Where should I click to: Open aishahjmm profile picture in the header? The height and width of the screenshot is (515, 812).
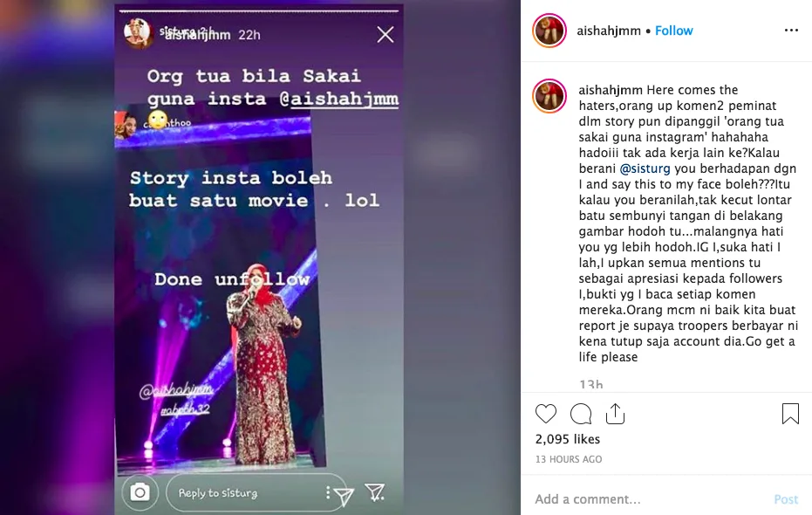tap(549, 31)
